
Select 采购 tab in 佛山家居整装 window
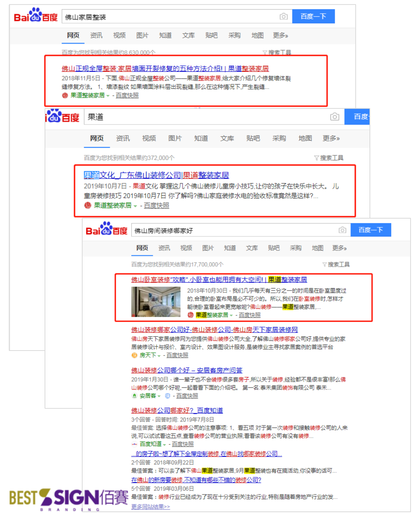(234, 36)
